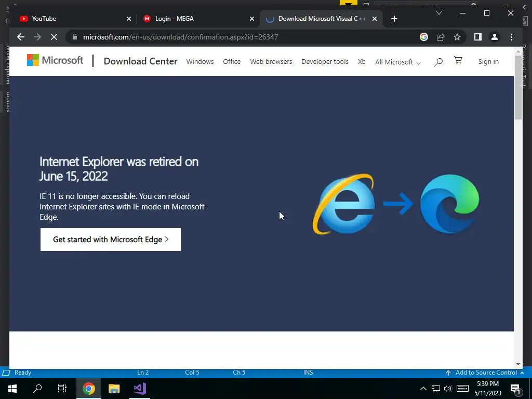Image resolution: width=532 pixels, height=399 pixels.
Task: Open a new browser tab
Action: 394,19
